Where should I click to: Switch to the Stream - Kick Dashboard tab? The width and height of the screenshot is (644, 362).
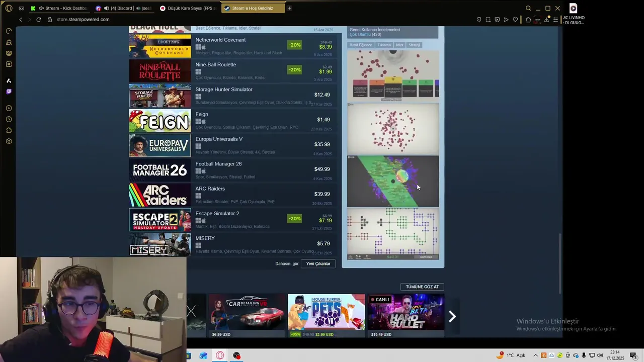(59, 8)
